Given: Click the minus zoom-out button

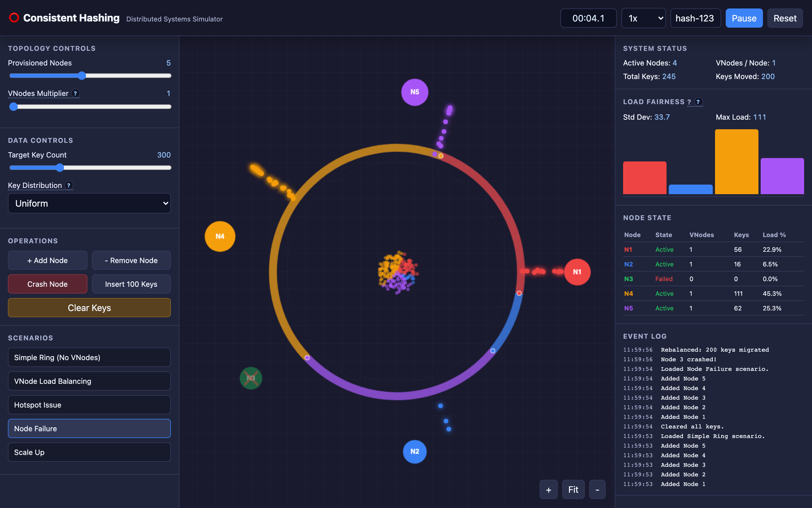Looking at the screenshot, I should (597, 490).
